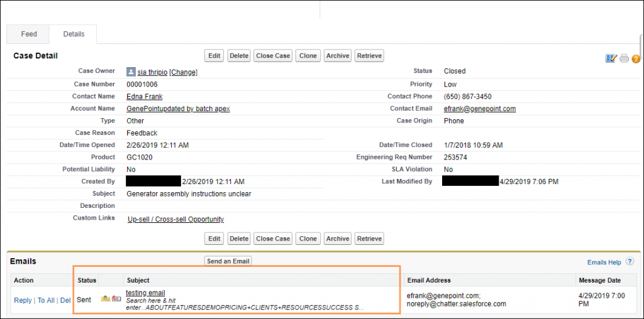Click the top Clone button

point(308,56)
